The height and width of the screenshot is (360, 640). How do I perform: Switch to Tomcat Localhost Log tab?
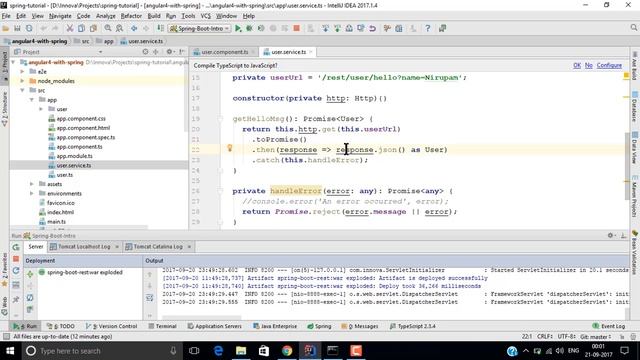(84, 247)
